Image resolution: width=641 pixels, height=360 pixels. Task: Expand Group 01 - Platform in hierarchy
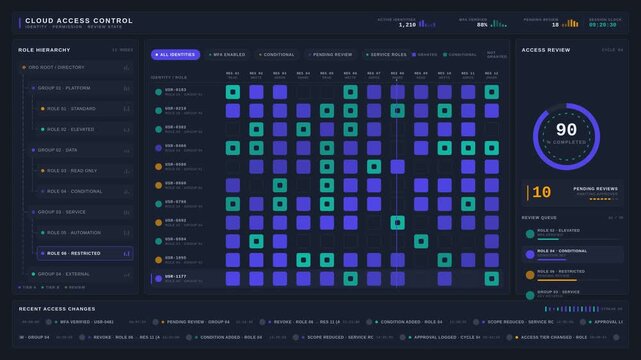pos(81,88)
